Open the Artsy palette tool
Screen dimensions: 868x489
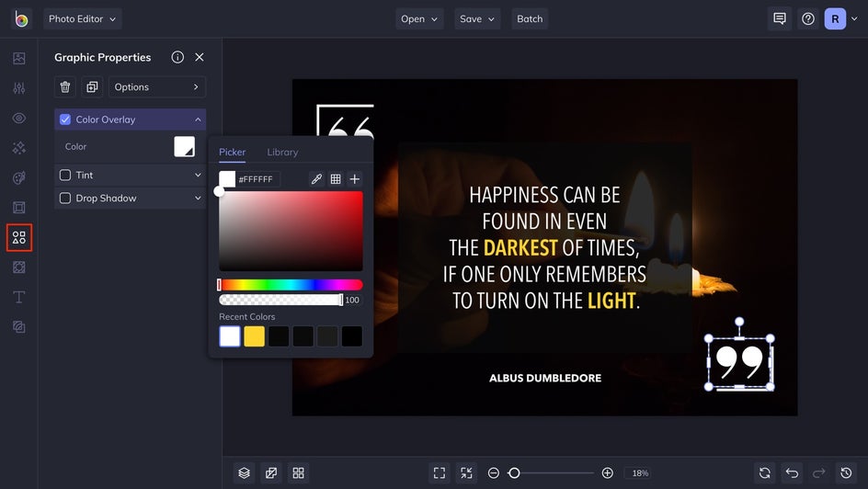[18, 177]
